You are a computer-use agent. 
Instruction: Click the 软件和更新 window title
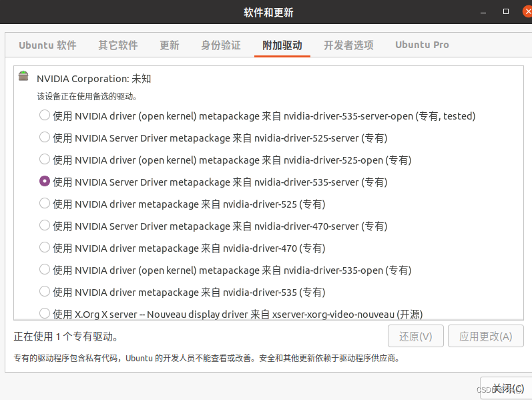coord(268,12)
